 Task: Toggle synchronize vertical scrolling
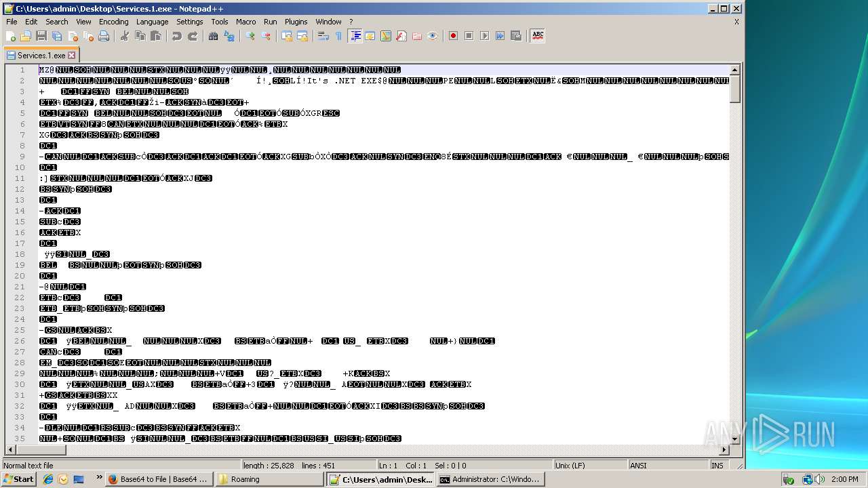287,36
